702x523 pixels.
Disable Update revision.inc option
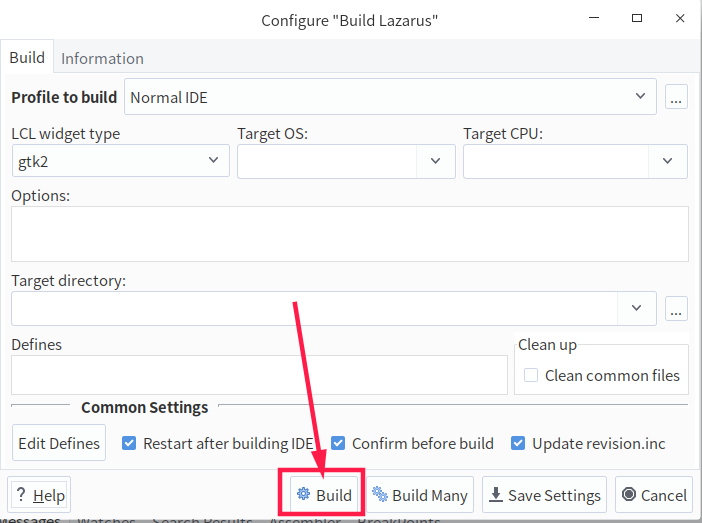(x=518, y=443)
